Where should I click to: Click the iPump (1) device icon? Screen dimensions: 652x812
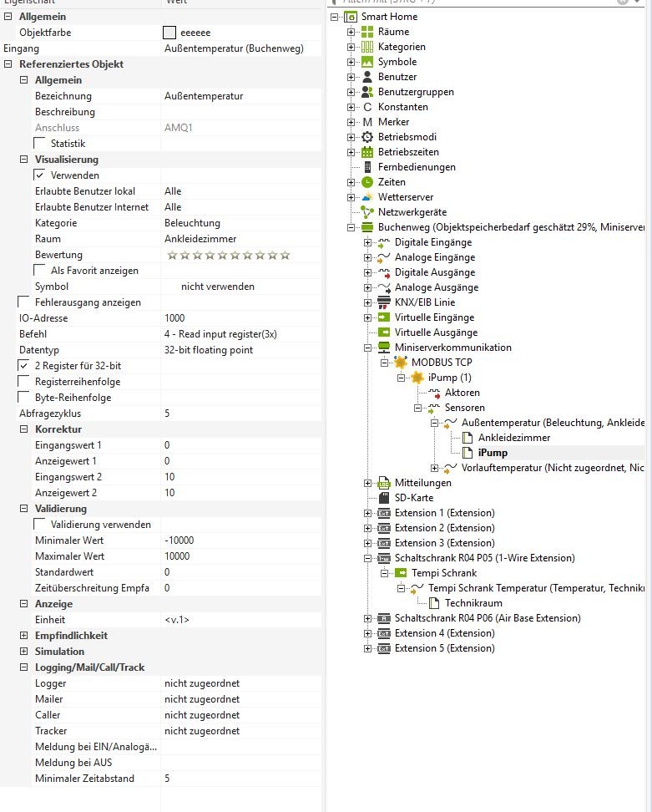[417, 377]
